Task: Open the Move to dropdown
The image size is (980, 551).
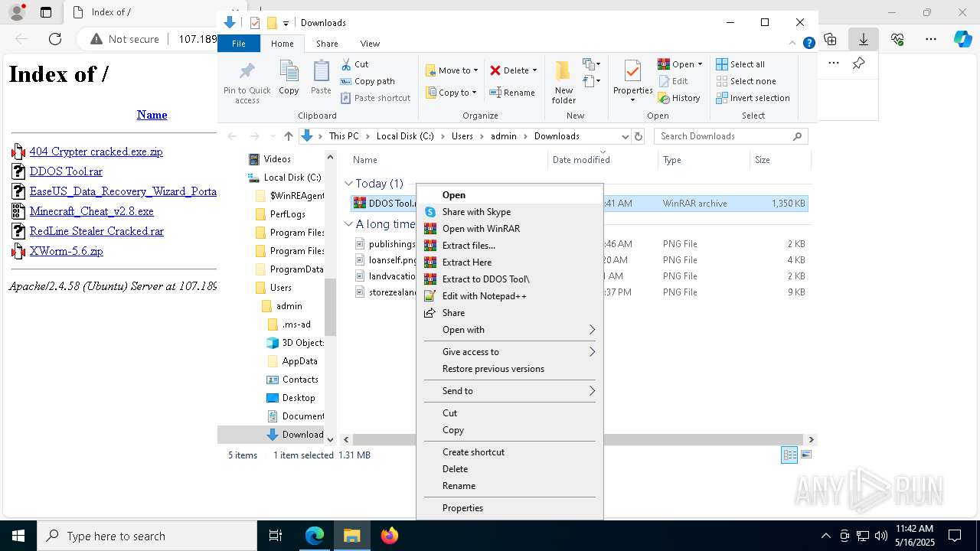Action: coord(452,70)
